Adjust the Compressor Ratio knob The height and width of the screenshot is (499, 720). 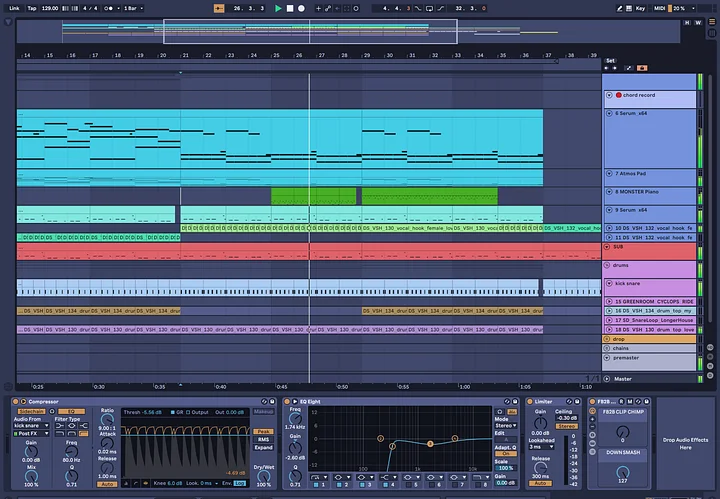(x=107, y=419)
